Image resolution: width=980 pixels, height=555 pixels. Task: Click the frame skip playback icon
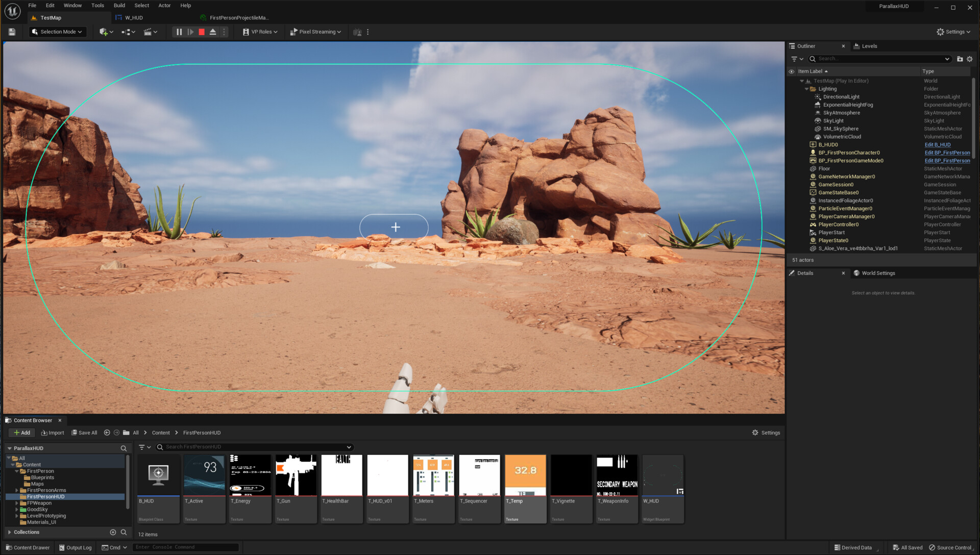pyautogui.click(x=190, y=32)
